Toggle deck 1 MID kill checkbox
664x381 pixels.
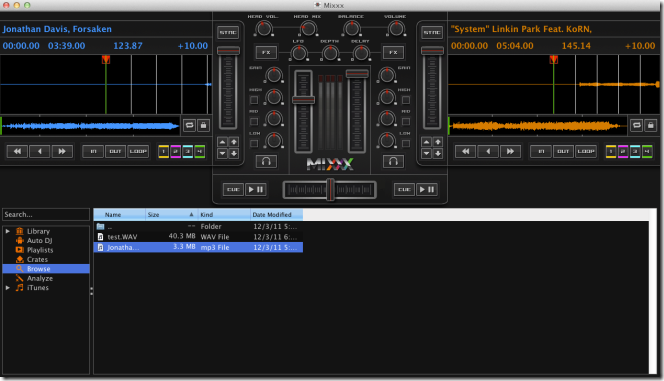pos(254,122)
